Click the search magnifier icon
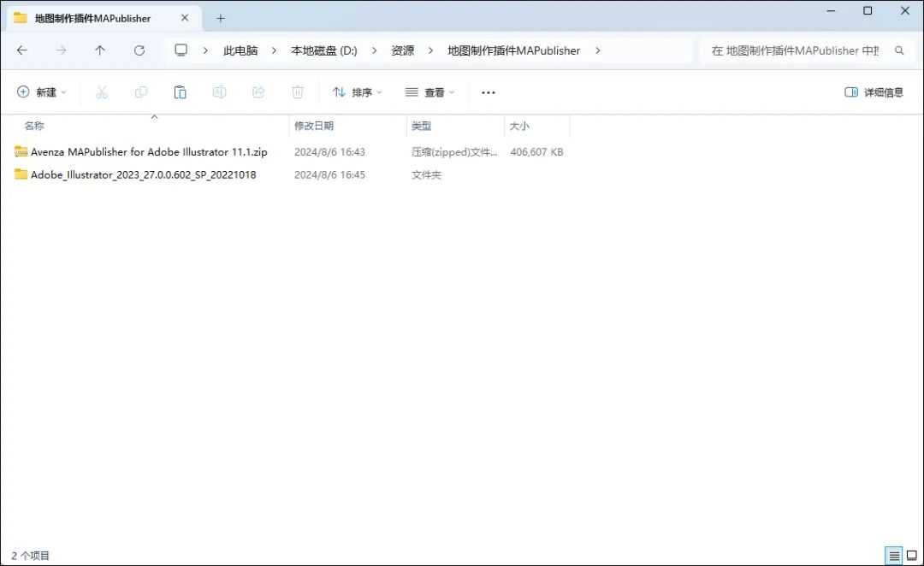Screen dimensions: 924x566 899,50
